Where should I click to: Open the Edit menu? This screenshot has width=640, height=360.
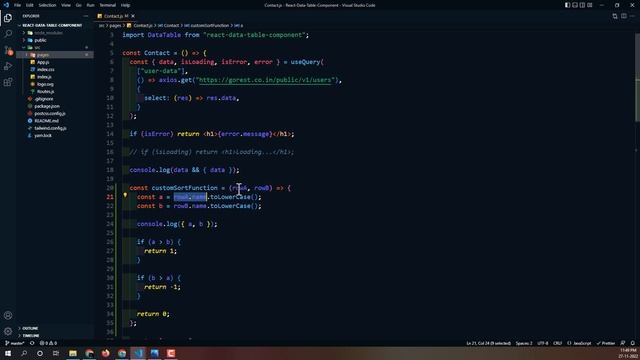pos(30,5)
